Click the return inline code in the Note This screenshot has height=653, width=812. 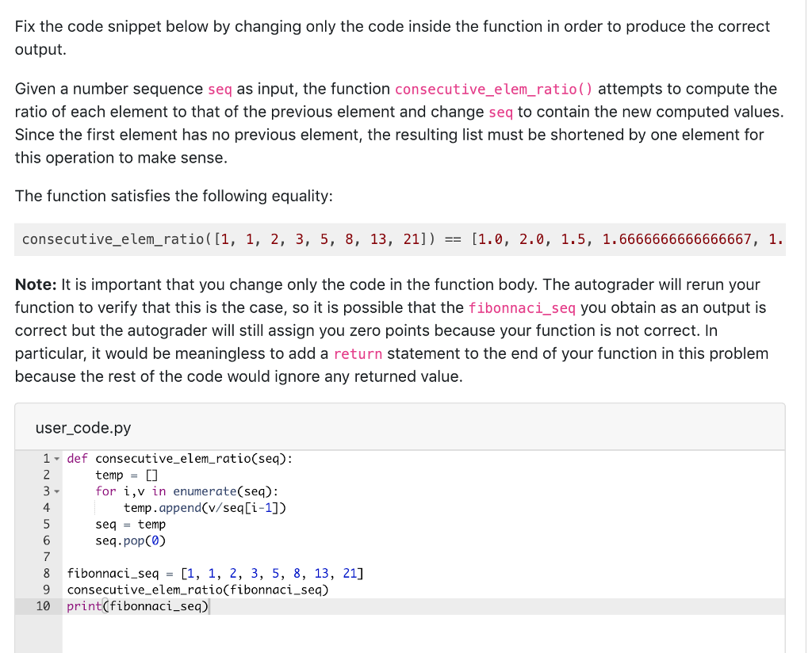pyautogui.click(x=357, y=353)
